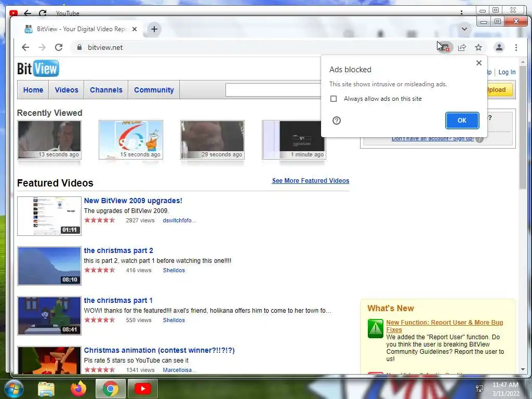Click the network icon in system tray

pyautogui.click(x=480, y=389)
